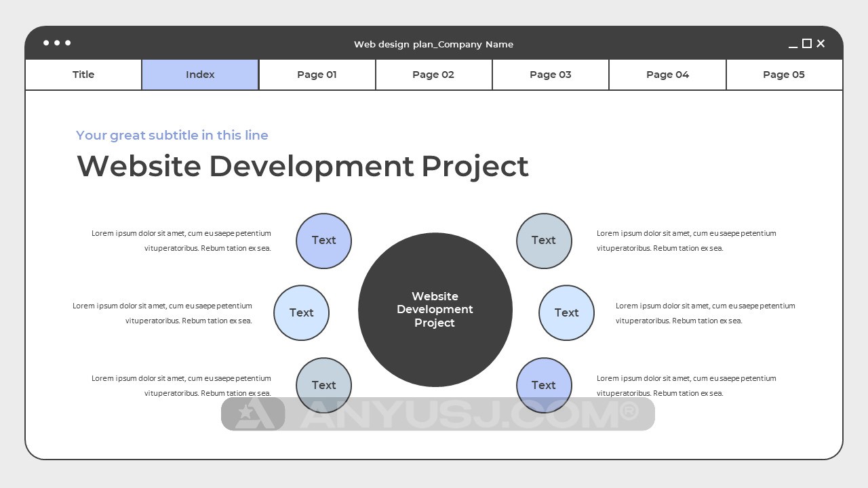
Task: Select the highlighted Index tab
Action: tap(200, 75)
